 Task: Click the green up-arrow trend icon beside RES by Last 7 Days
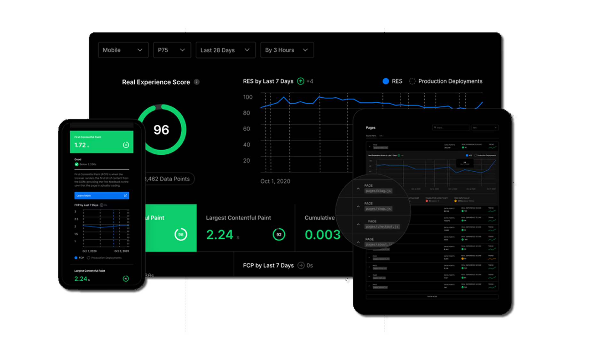[301, 81]
